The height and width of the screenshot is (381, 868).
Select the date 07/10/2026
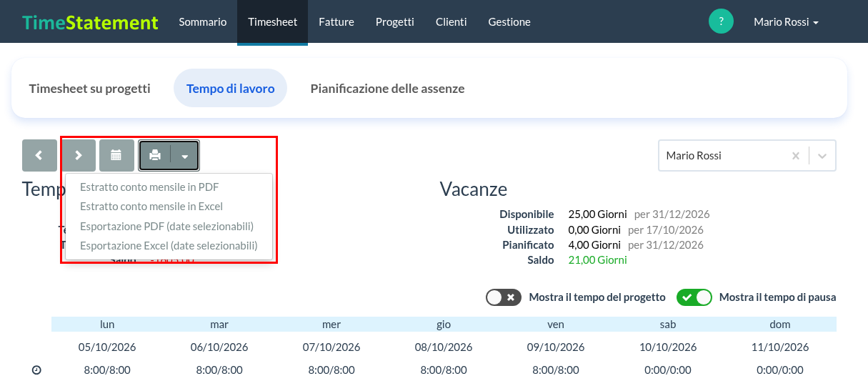[331, 347]
